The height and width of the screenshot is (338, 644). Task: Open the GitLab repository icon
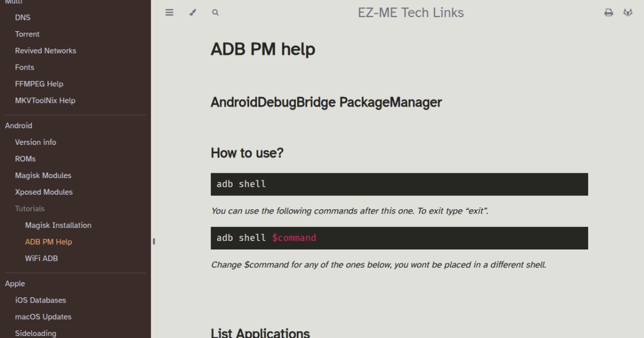(x=627, y=12)
